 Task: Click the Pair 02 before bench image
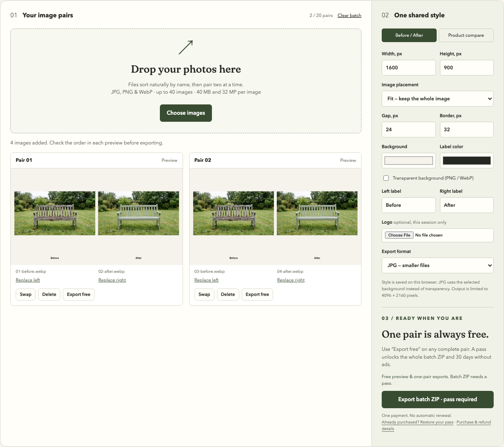point(233,213)
